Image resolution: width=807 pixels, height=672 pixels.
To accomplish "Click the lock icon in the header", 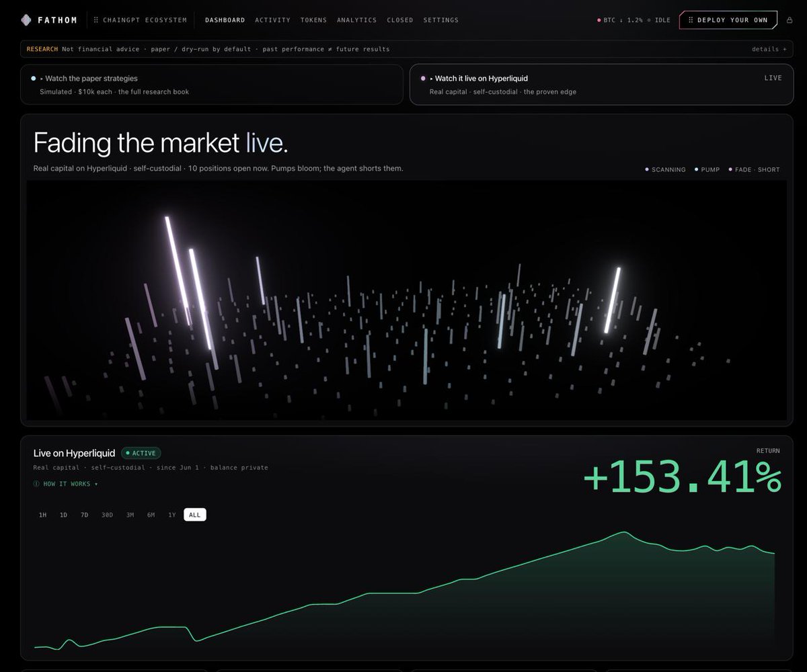I will tap(790, 20).
